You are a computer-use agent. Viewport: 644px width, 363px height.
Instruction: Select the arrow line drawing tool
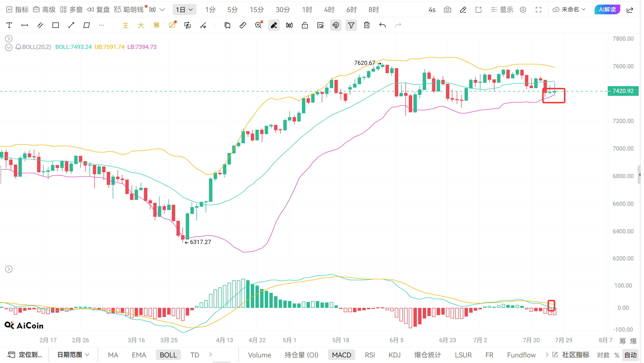(x=71, y=25)
